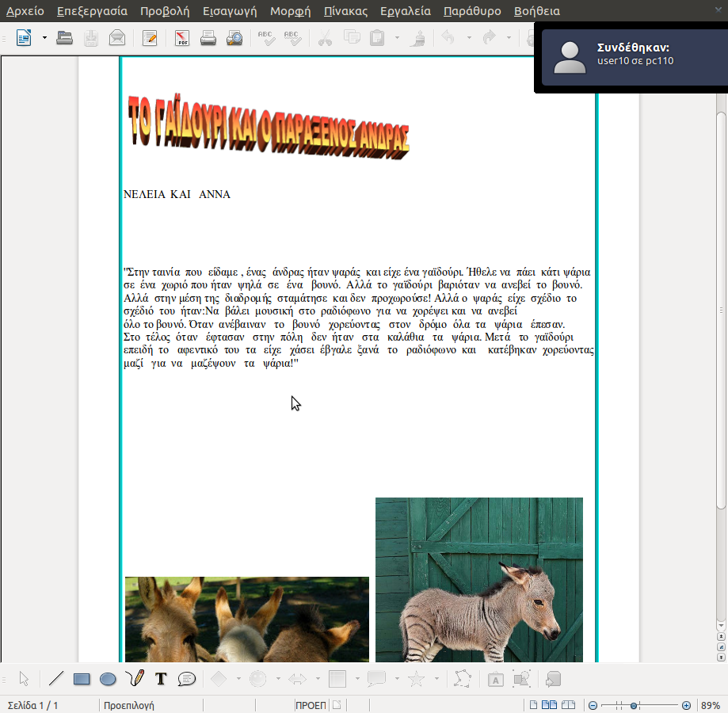Screen dimensions: 728x713
Task: Click the Symbol Shapes smiley icon
Action: coord(257,679)
